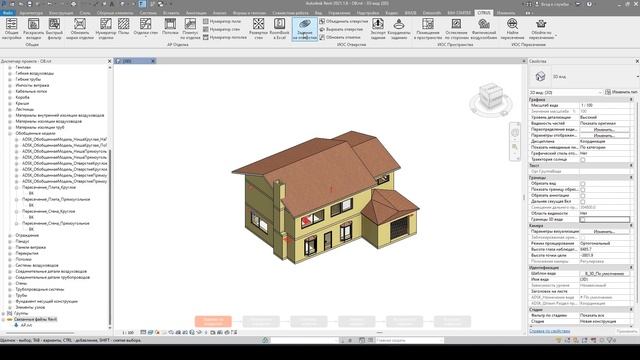Run Вырезать отверстия command
Viewport: 640px width, 360px height.
coord(342,29)
